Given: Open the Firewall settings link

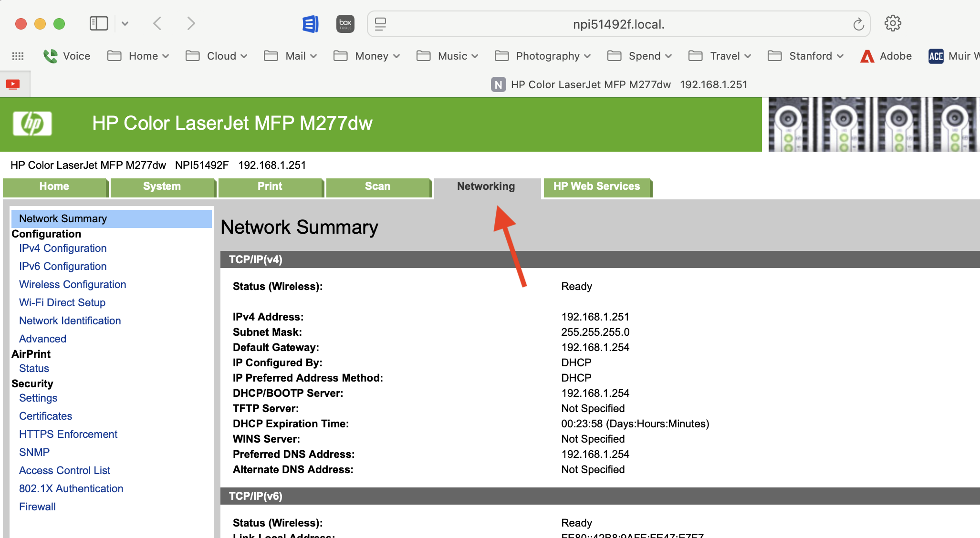Looking at the screenshot, I should [x=37, y=507].
